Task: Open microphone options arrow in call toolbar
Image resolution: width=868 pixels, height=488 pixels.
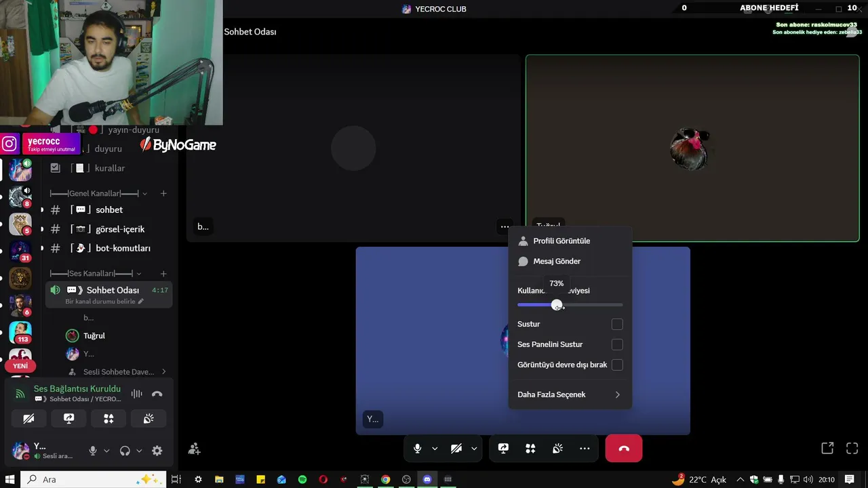Action: pos(435,449)
